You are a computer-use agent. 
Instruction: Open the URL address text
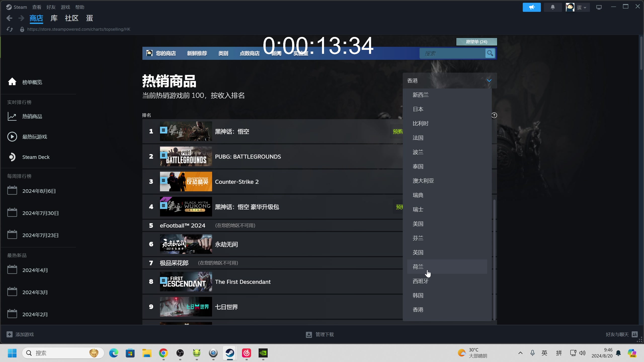(79, 29)
